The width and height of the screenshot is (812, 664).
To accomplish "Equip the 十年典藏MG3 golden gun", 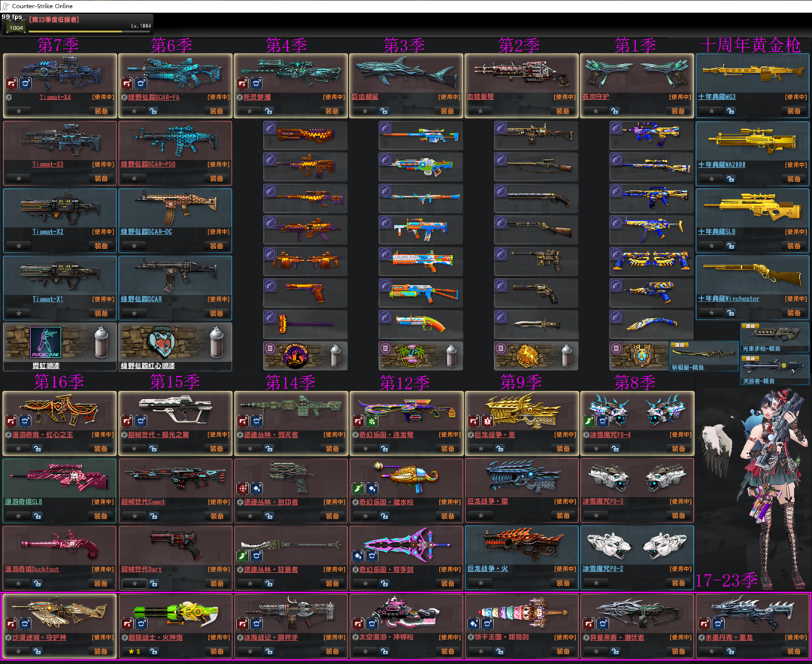I will [x=793, y=111].
